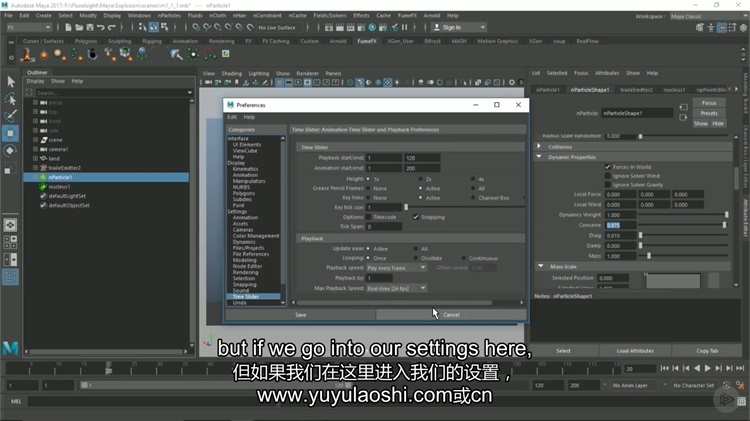This screenshot has width=750, height=421.
Task: Create a new scene from the toolbar
Action: [x=68, y=28]
